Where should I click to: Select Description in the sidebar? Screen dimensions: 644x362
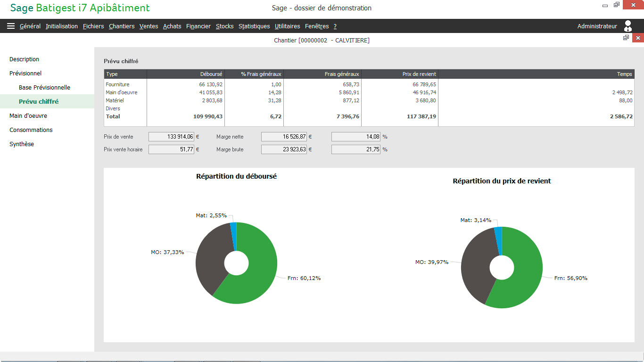click(x=25, y=59)
